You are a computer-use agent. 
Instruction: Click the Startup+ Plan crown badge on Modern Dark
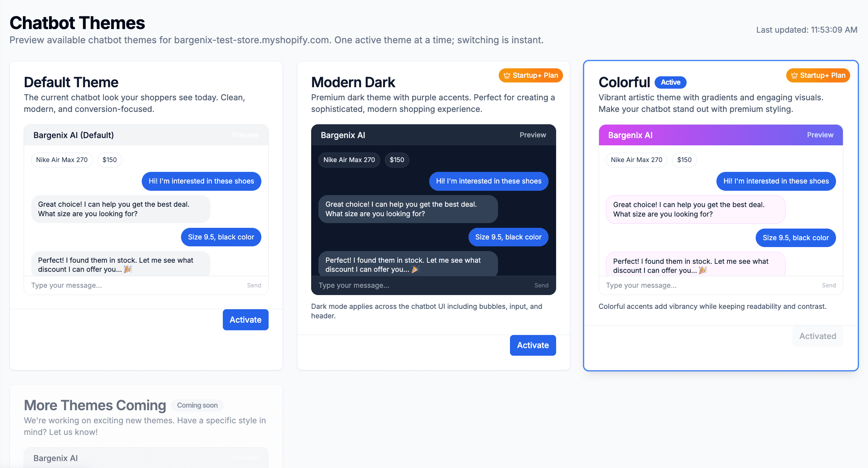(530, 75)
